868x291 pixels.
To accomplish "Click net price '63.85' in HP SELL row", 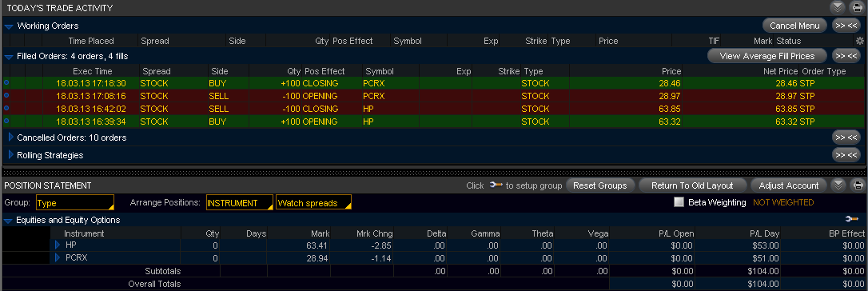I will (787, 109).
